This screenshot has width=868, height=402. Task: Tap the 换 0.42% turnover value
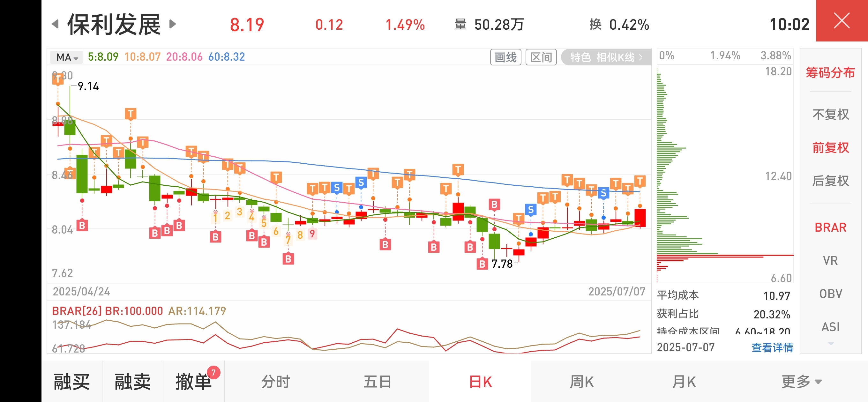tap(619, 25)
